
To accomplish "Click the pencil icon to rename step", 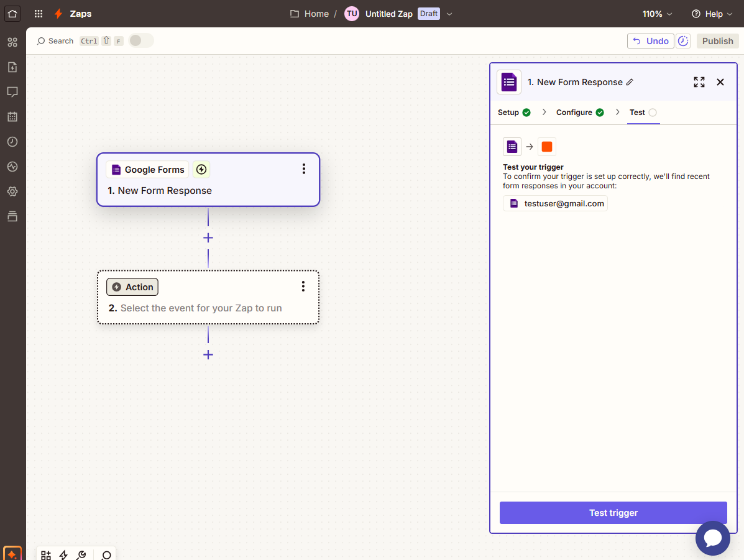I will pyautogui.click(x=630, y=82).
